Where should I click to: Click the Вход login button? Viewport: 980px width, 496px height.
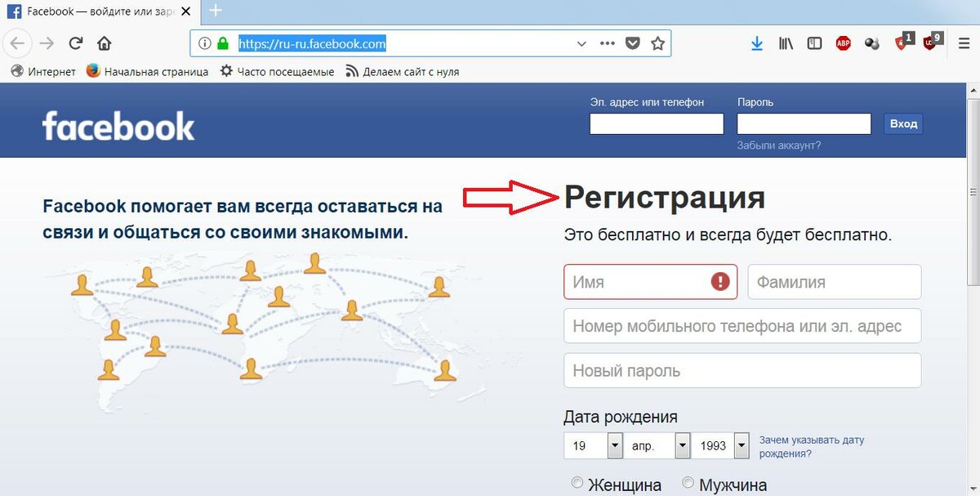pyautogui.click(x=903, y=124)
